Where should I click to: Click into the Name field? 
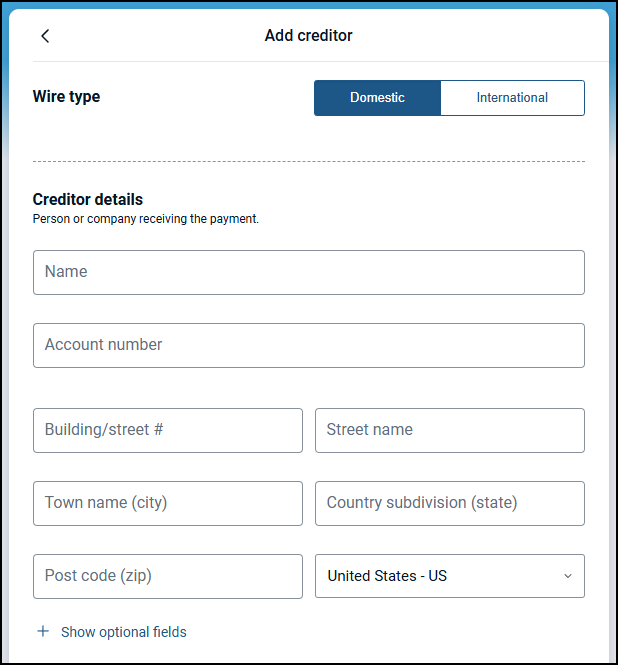(x=308, y=272)
